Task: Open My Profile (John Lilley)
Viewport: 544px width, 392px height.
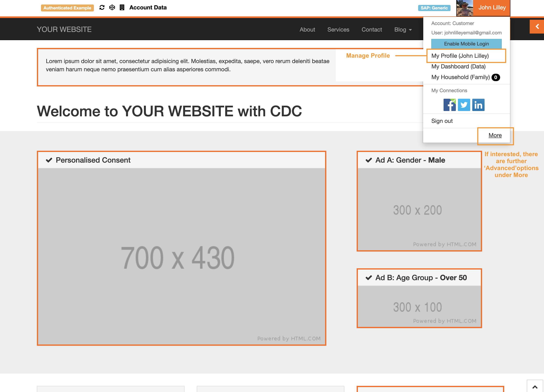Action: click(460, 56)
